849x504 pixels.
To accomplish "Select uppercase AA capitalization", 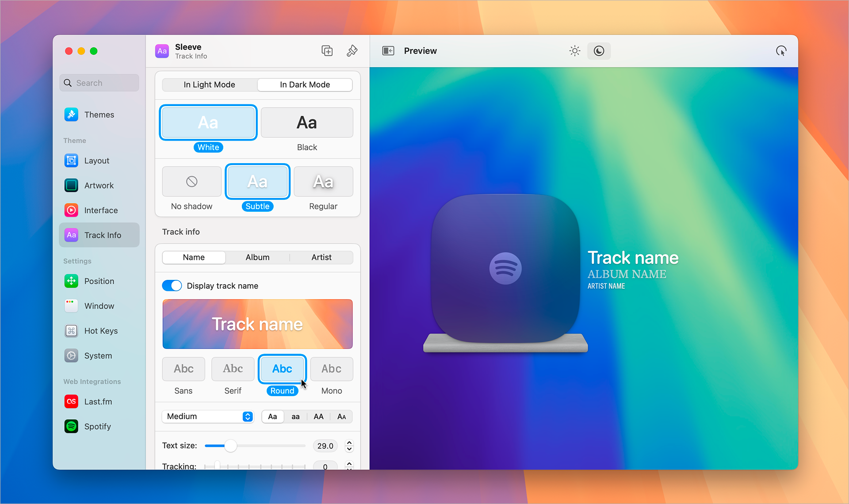I will point(318,416).
